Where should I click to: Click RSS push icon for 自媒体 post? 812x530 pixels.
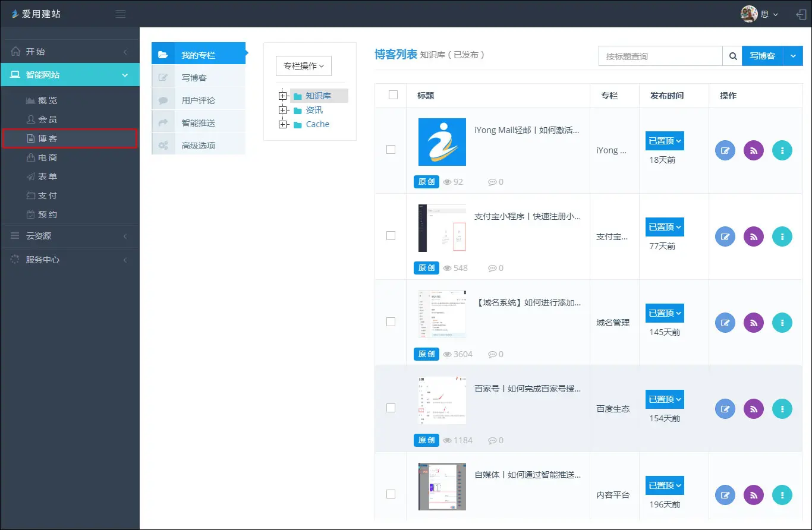click(753, 495)
